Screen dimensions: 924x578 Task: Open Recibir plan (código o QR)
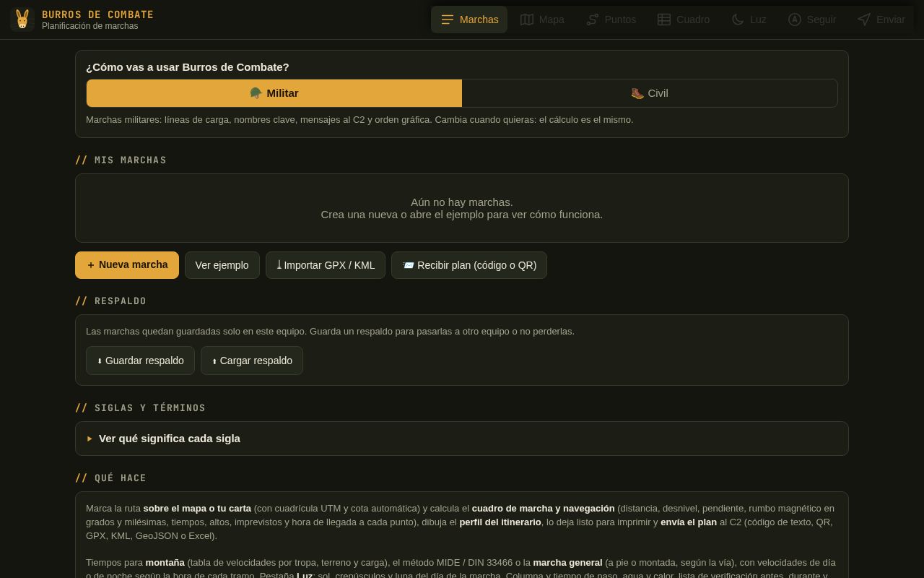click(x=469, y=265)
